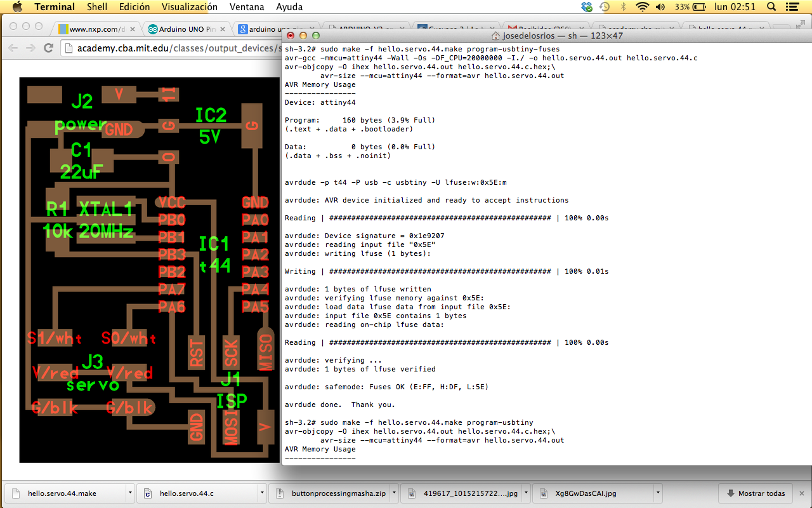Click 'safemode: Fuses OK' line
The height and width of the screenshot is (508, 812).
[387, 387]
